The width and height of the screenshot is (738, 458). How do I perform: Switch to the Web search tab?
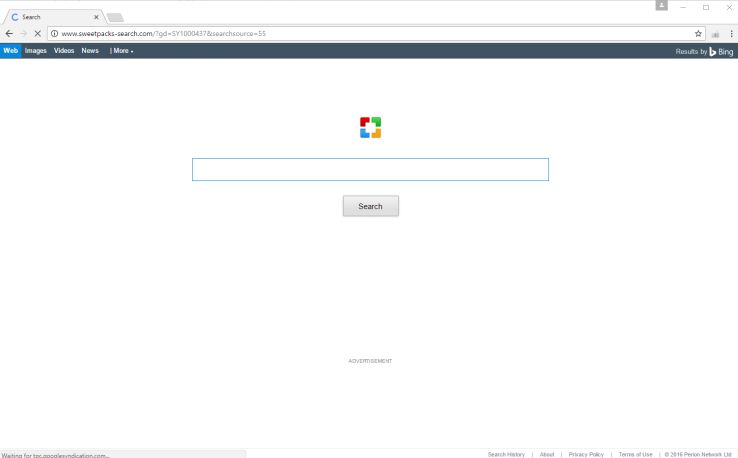point(10,51)
